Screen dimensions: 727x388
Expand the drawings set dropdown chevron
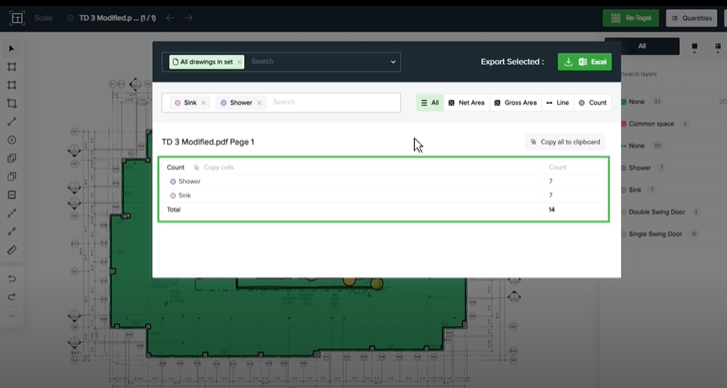click(x=393, y=62)
